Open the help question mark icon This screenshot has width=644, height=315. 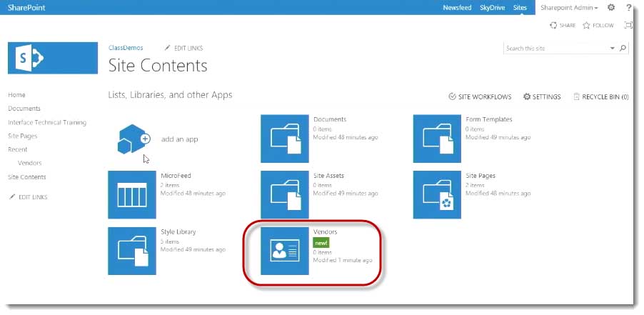[629, 7]
